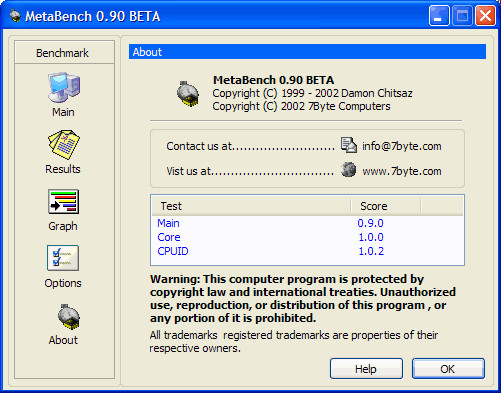
Task: Select the About stopwatch icon in sidebar
Action: tap(69, 317)
